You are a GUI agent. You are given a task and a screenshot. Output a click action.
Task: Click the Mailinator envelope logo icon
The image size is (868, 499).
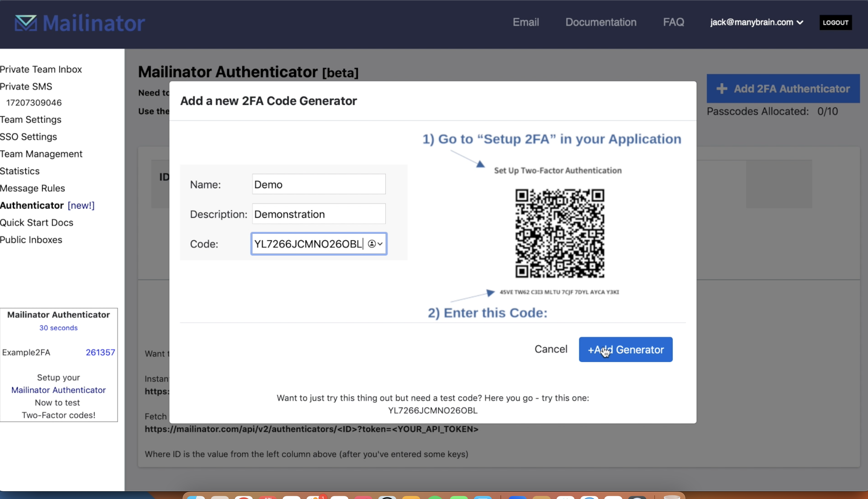(26, 23)
